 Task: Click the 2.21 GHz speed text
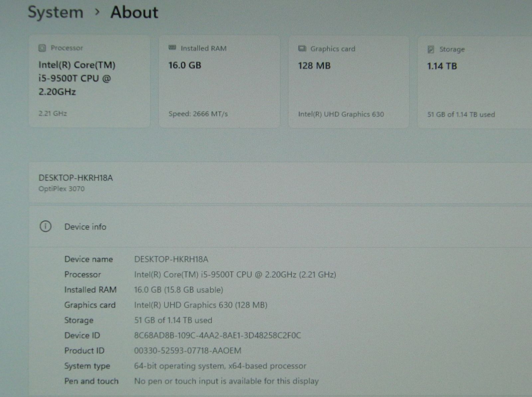(53, 113)
